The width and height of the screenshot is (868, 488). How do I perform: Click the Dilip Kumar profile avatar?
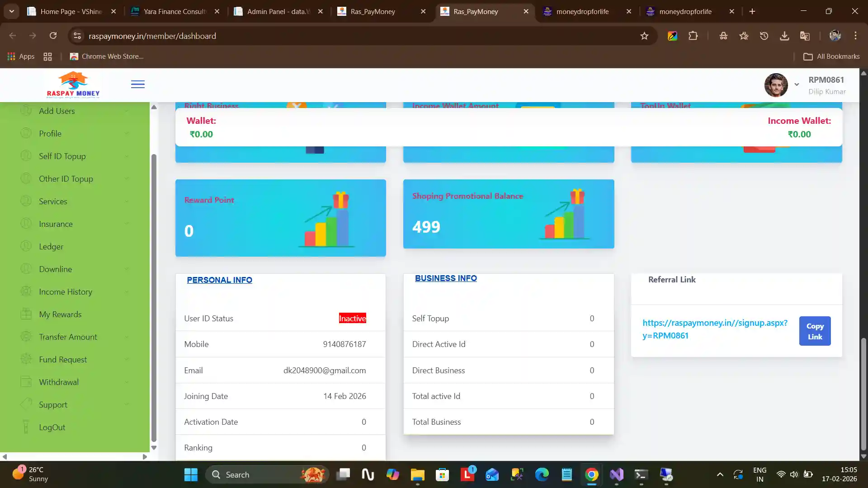[x=776, y=85]
